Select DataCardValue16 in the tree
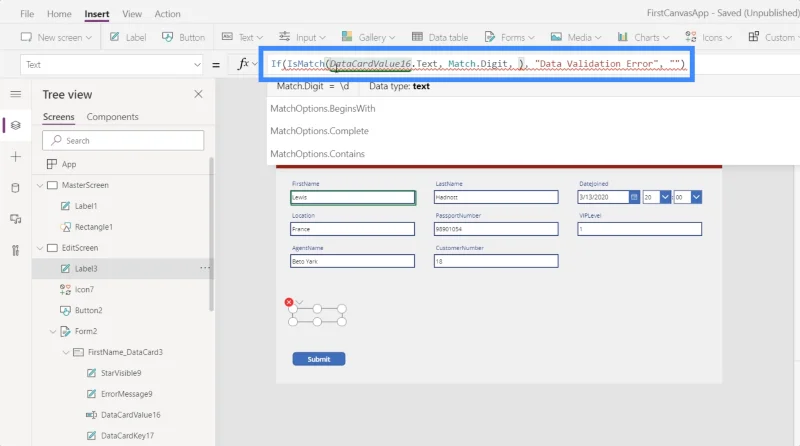This screenshot has height=446, width=800. point(131,415)
